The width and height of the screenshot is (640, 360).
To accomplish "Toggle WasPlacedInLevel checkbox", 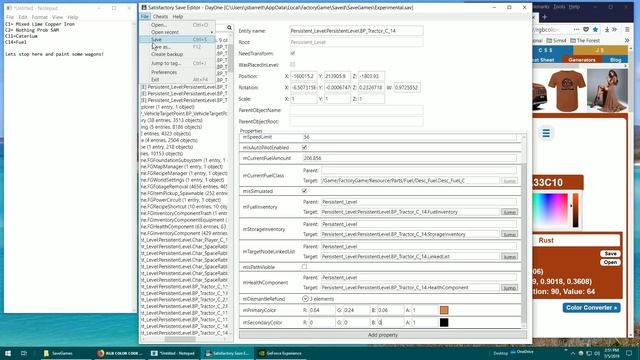I will (293, 64).
